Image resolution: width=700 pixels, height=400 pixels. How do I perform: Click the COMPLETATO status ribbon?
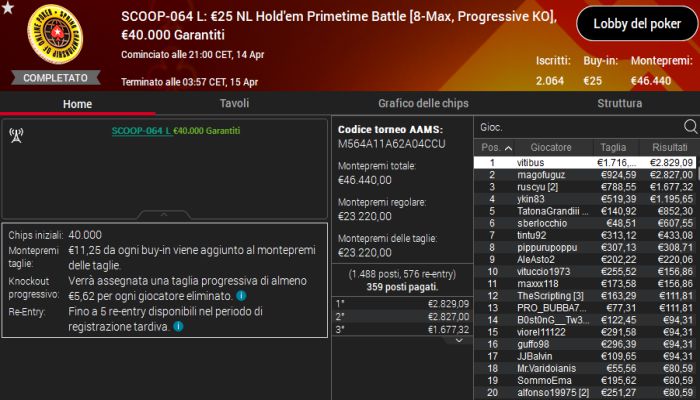click(55, 78)
